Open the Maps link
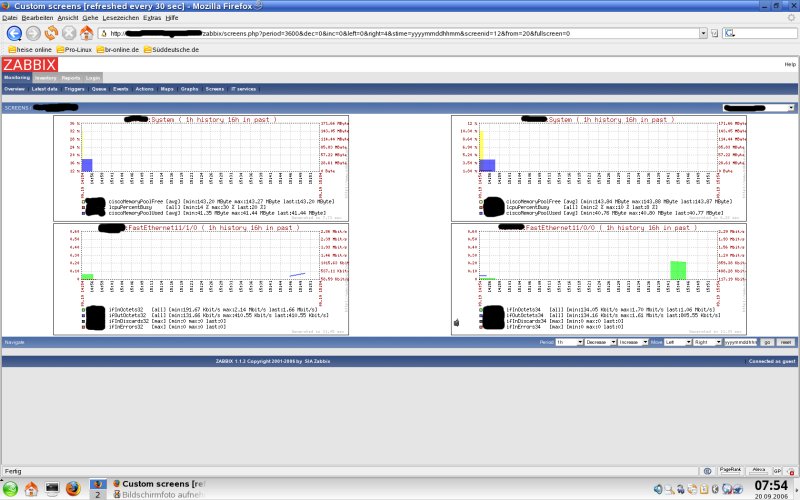Image resolution: width=800 pixels, height=500 pixels. 167,89
